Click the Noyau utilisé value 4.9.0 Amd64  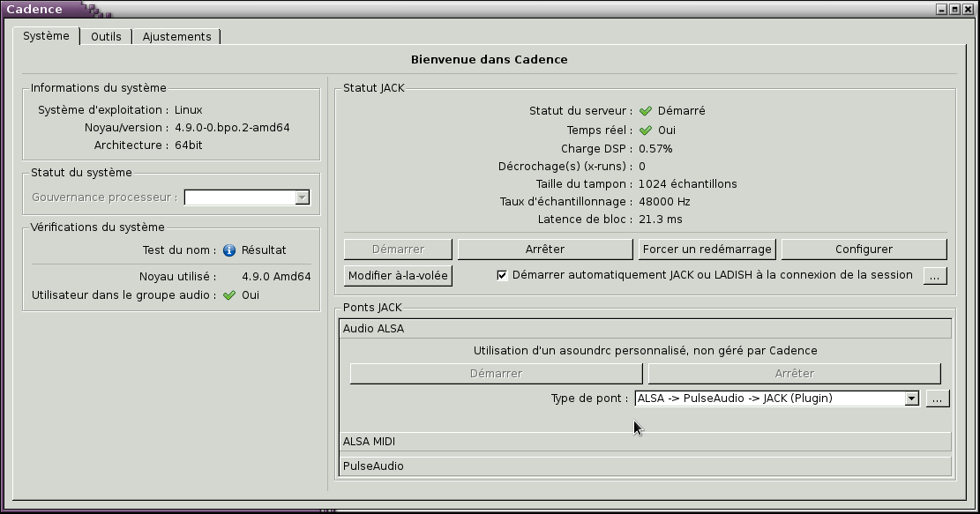click(276, 277)
